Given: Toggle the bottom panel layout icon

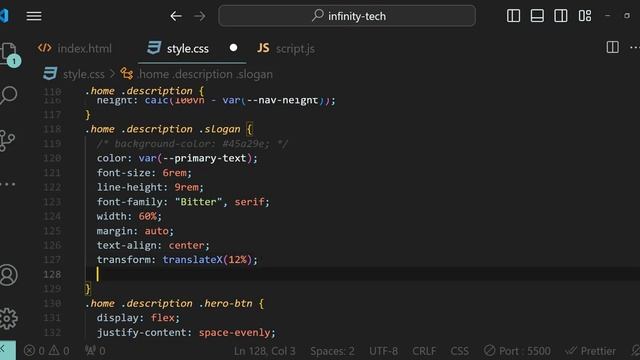Looking at the screenshot, I should [x=537, y=16].
